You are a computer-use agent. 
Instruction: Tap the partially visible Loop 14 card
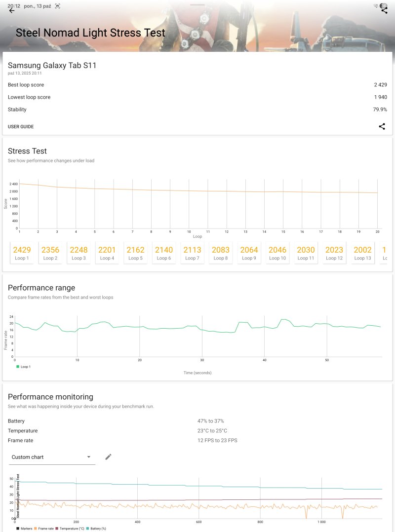385,253
